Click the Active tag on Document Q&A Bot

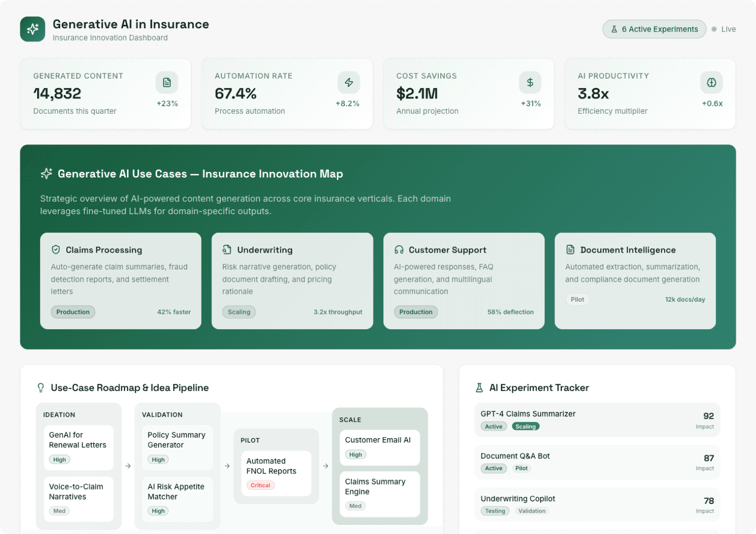coord(494,468)
